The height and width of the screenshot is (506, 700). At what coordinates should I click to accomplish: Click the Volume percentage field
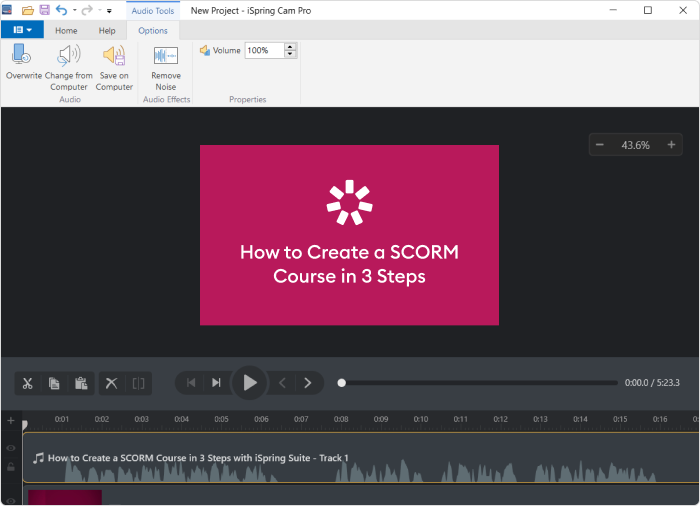pos(264,50)
